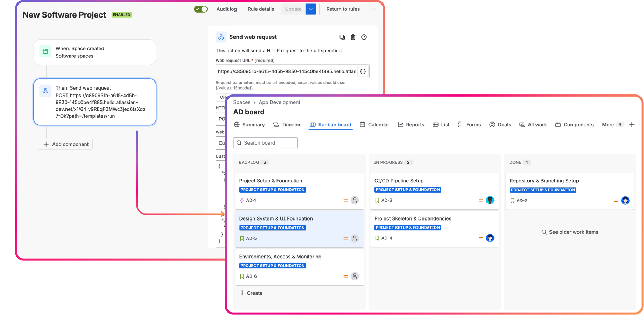Click the priority lightning icon on AD-1

click(242, 200)
